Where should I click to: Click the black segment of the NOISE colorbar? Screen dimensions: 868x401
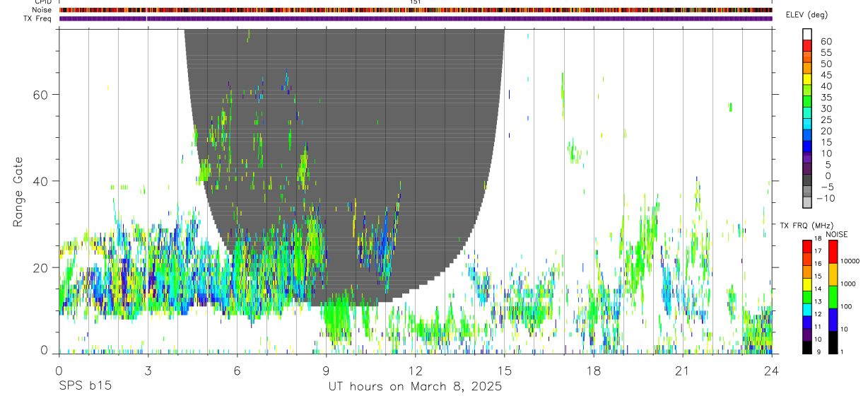(833, 342)
